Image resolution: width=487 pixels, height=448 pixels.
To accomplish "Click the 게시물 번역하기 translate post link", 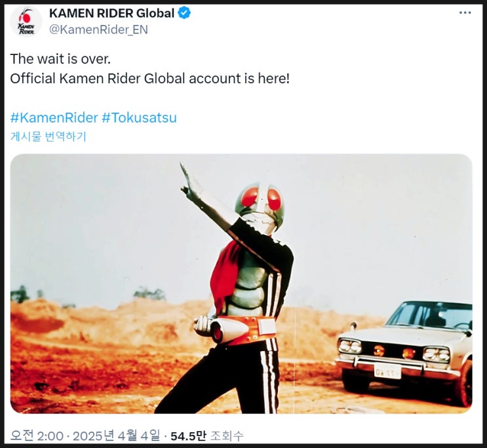I will point(48,136).
